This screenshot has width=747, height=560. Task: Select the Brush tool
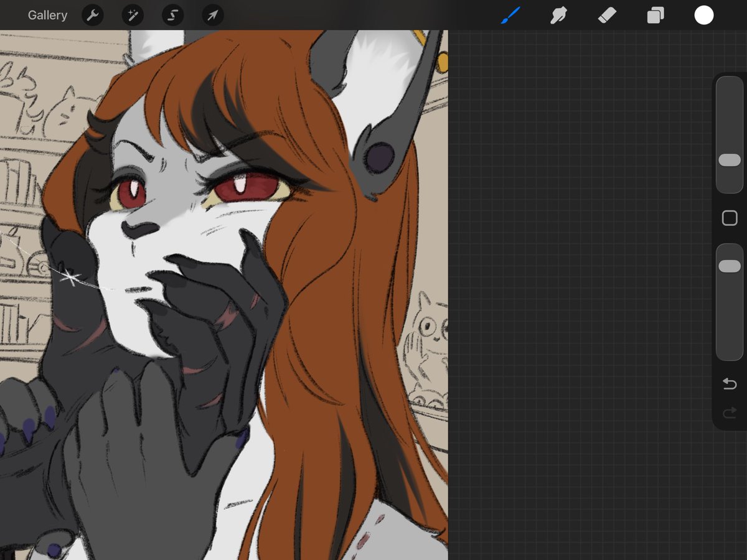pos(510,15)
